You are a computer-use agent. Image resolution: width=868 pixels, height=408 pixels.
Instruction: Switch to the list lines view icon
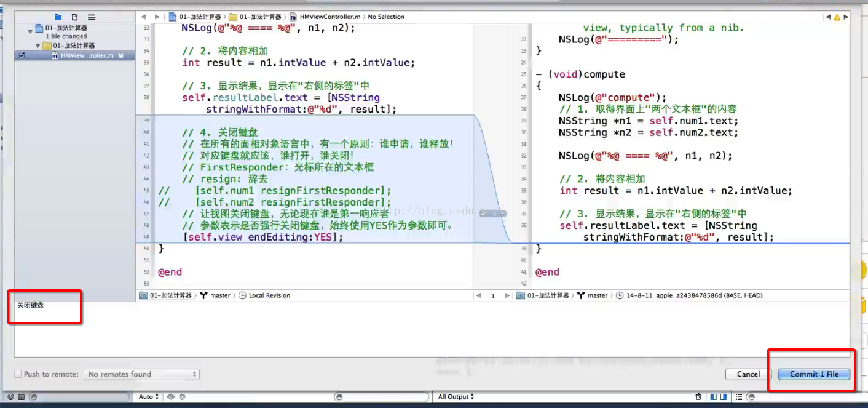click(92, 17)
